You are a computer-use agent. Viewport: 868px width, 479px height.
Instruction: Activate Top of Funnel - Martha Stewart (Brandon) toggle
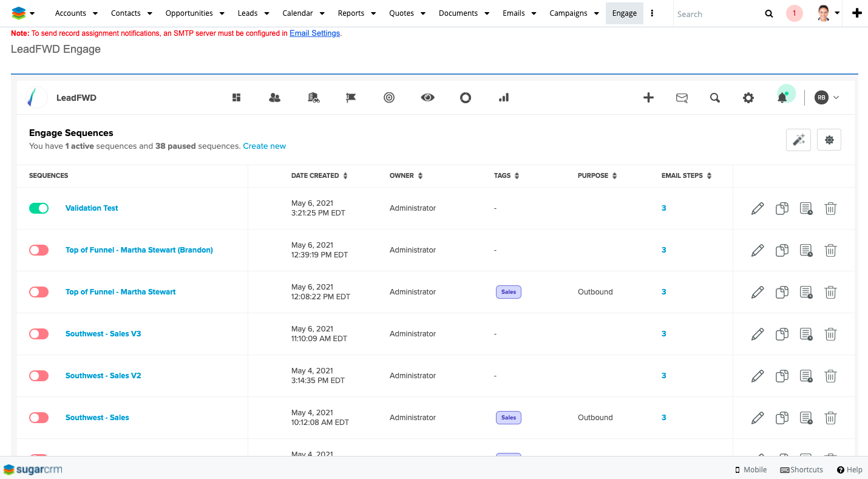click(x=39, y=250)
